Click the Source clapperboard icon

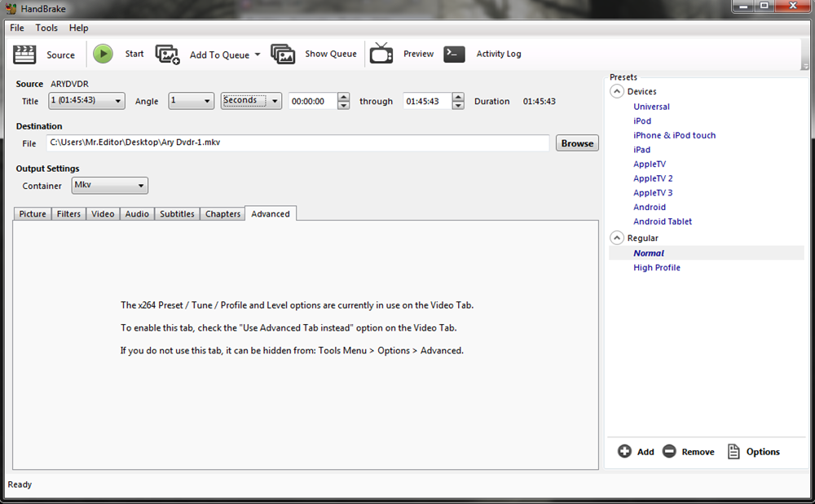pyautogui.click(x=24, y=55)
